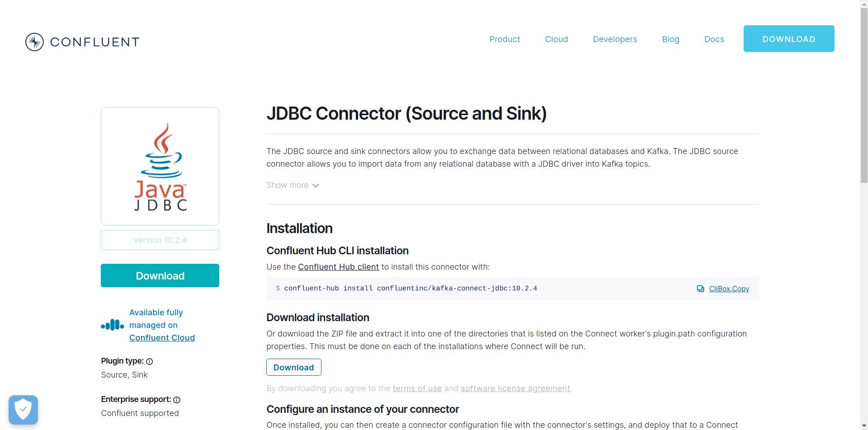Click the Installation heading
Viewport: 868px width, 430px height.
tap(299, 229)
